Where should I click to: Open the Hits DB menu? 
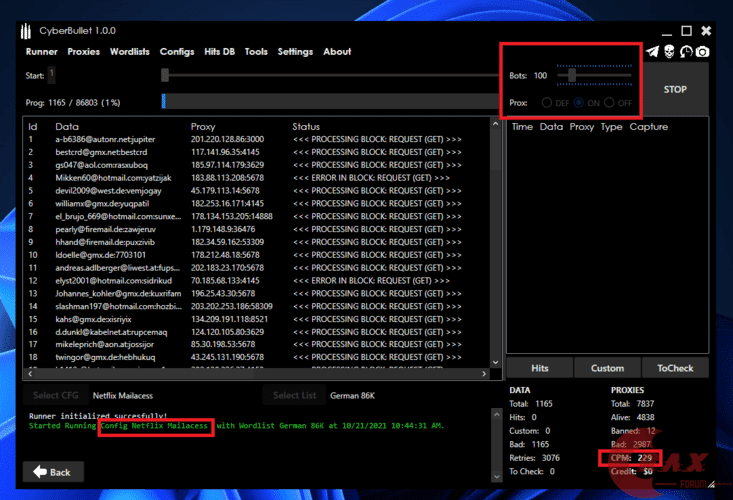coord(219,52)
